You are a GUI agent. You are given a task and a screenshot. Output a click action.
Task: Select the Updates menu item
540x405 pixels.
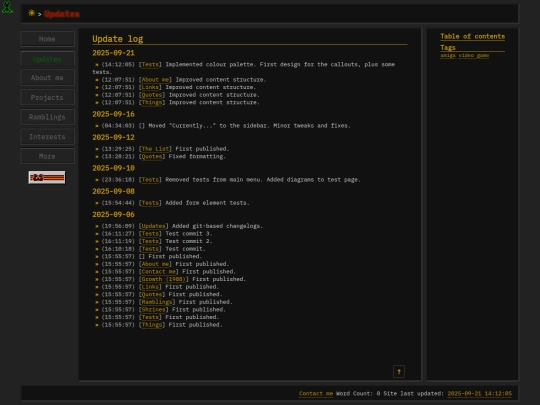coord(47,59)
